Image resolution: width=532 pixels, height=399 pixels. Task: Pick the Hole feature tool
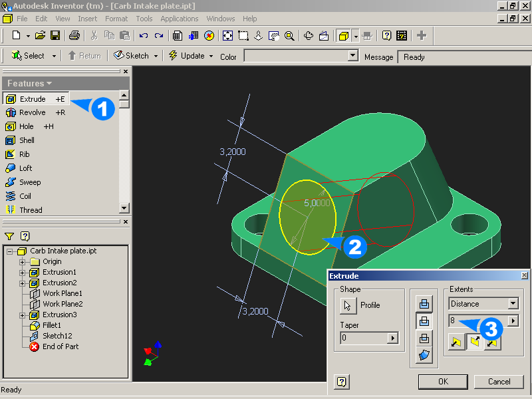point(27,126)
